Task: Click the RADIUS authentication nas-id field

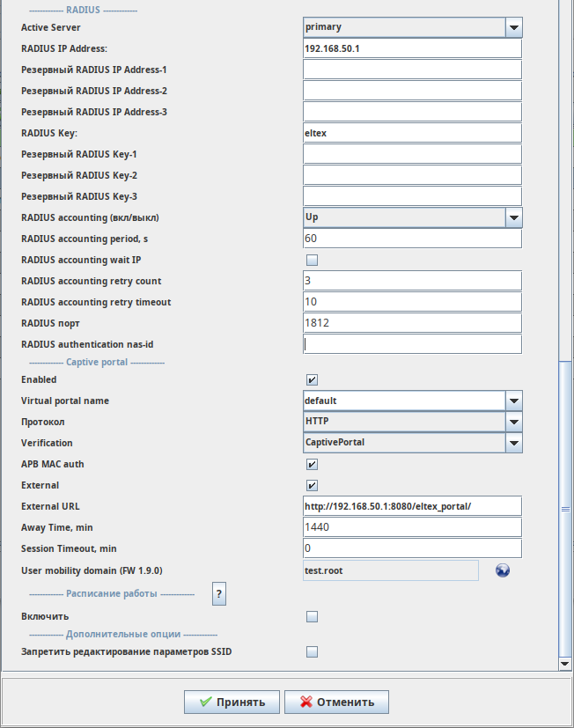Action: pos(412,345)
